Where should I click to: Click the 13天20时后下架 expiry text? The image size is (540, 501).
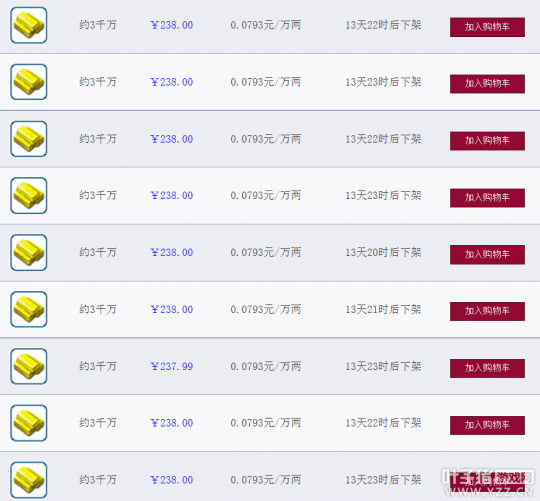pos(383,252)
